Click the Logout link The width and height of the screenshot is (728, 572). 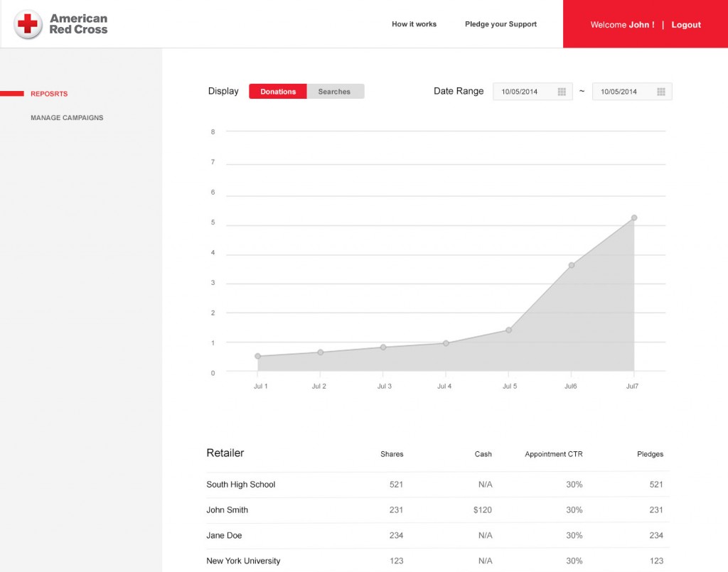(x=686, y=25)
